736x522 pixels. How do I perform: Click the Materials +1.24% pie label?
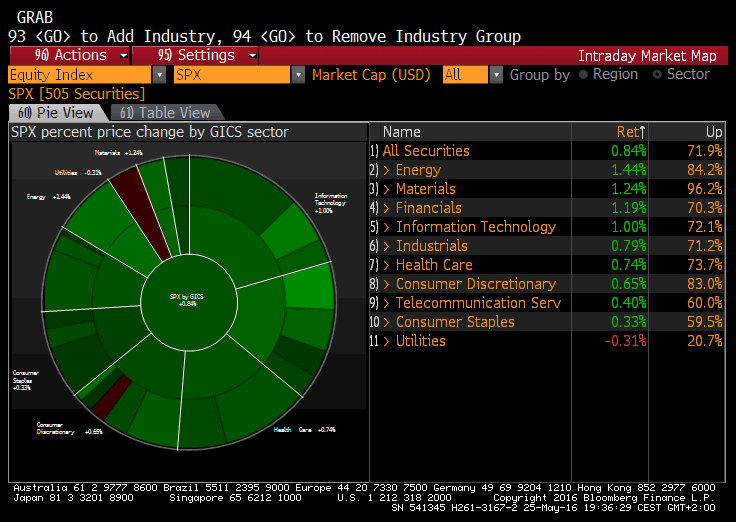[x=118, y=153]
